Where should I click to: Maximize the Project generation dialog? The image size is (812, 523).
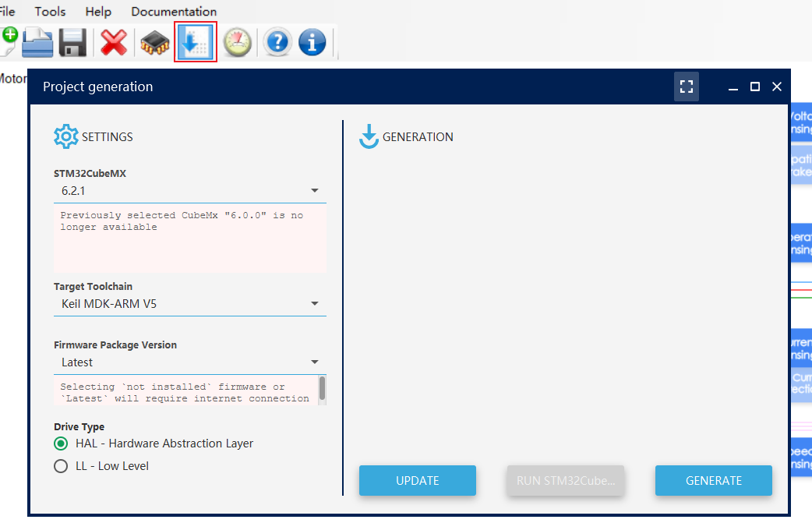point(755,87)
